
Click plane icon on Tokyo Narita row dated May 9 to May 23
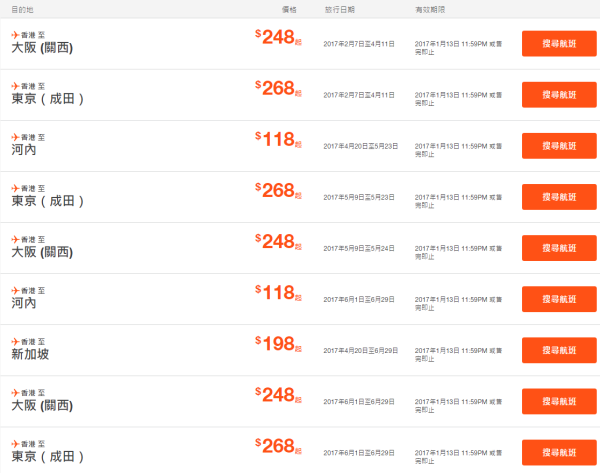15,188
